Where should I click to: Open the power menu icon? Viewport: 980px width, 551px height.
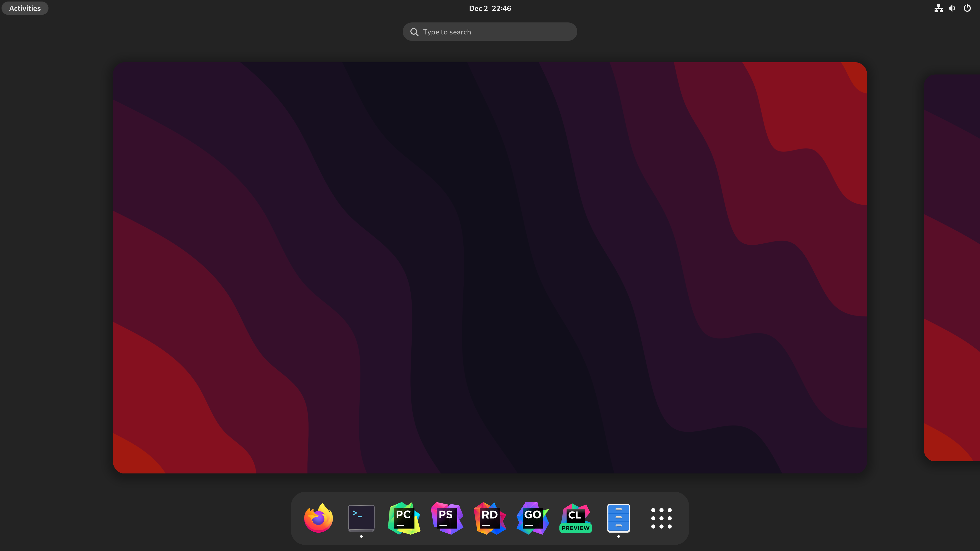(967, 8)
